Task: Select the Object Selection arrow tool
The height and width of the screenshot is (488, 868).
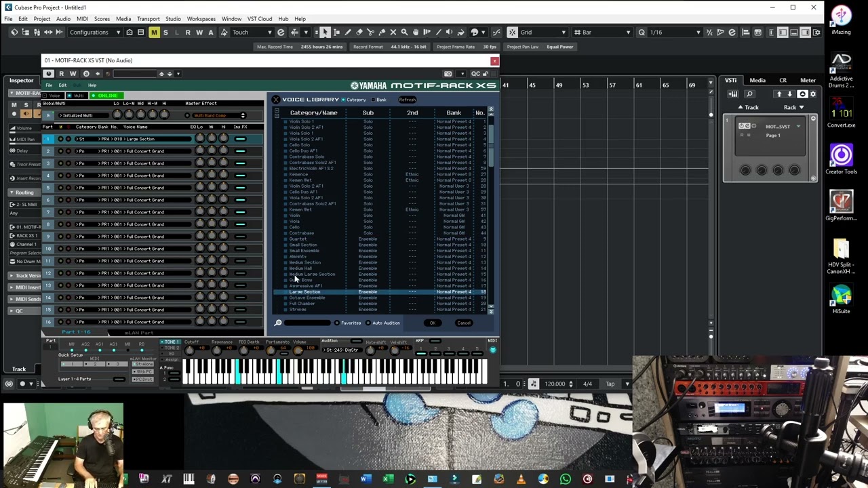Action: 325,32
